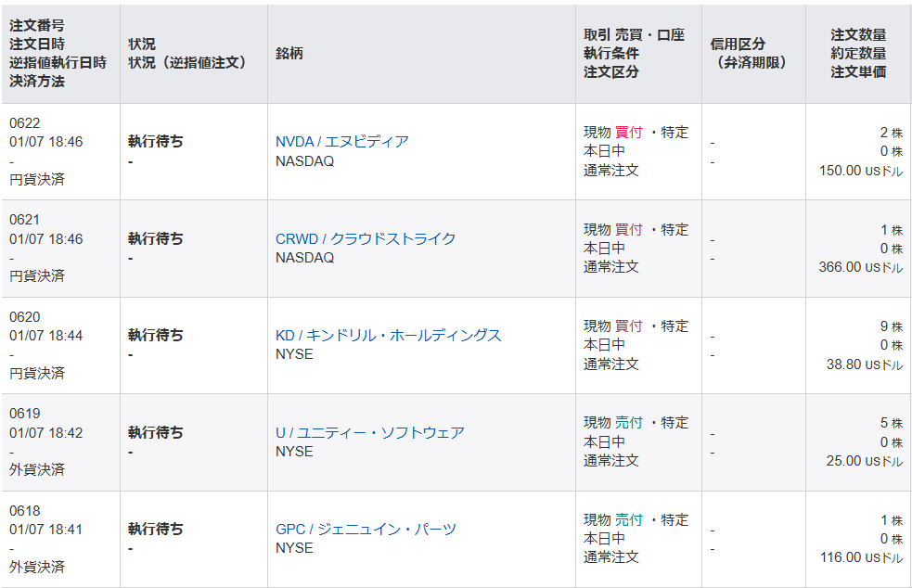Open the GPC / ジェニュイン・パーツ link

pos(366,530)
